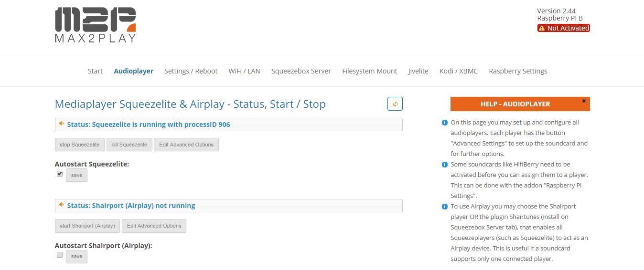Click first info icon in help panel
Screen dimensions: 644x270
click(445, 123)
